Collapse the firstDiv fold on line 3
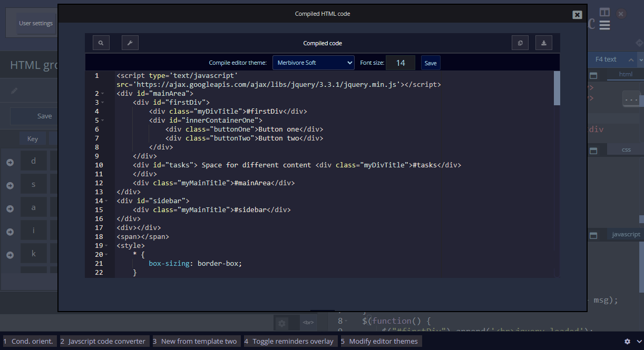Image resolution: width=644 pixels, height=350 pixels. (x=103, y=103)
